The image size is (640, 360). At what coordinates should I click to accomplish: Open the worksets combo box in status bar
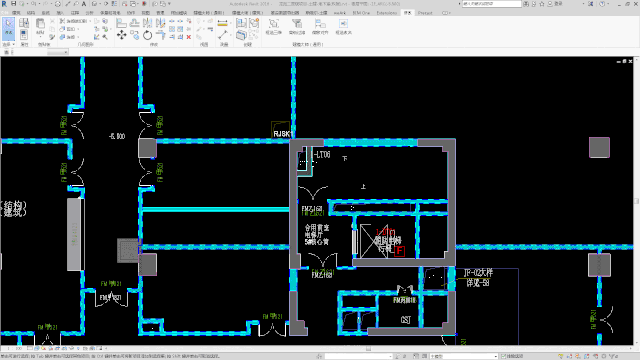[358, 356]
